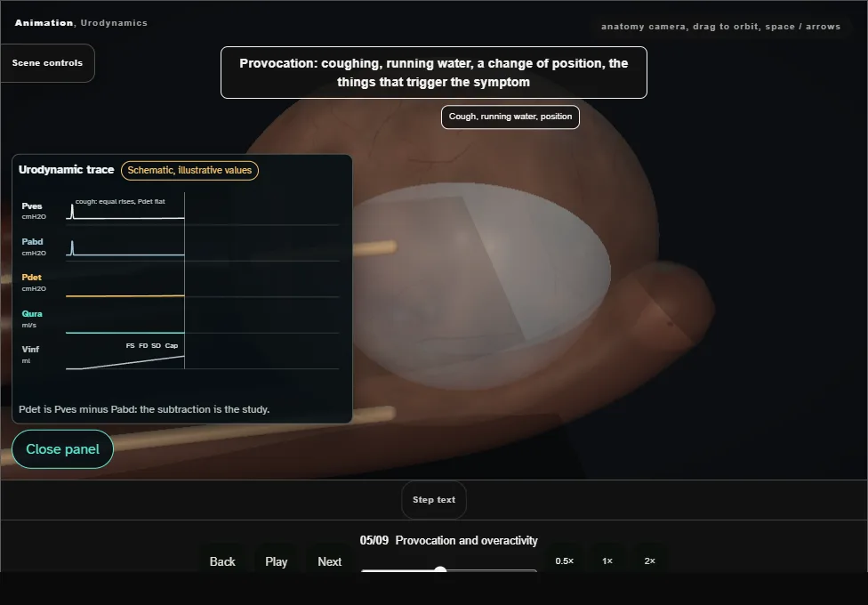Click the FD marker on Vinf trace
This screenshot has width=868, height=605.
143,346
